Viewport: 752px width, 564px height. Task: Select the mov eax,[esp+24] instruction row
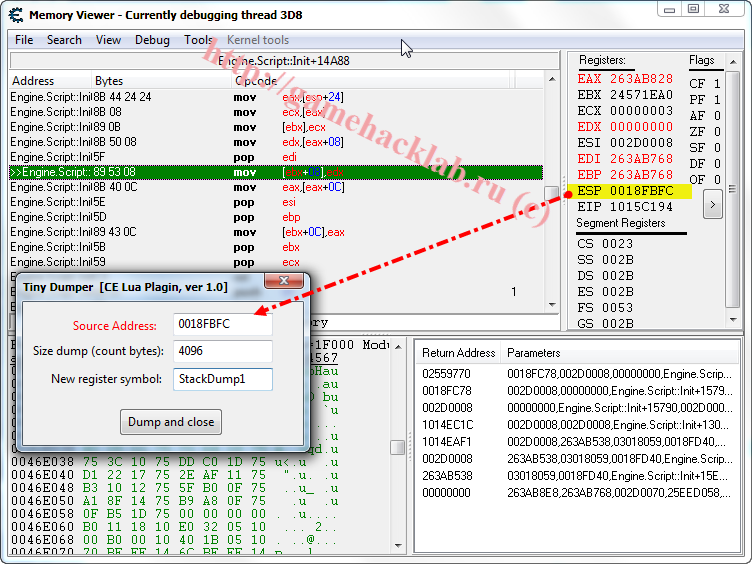click(276, 97)
